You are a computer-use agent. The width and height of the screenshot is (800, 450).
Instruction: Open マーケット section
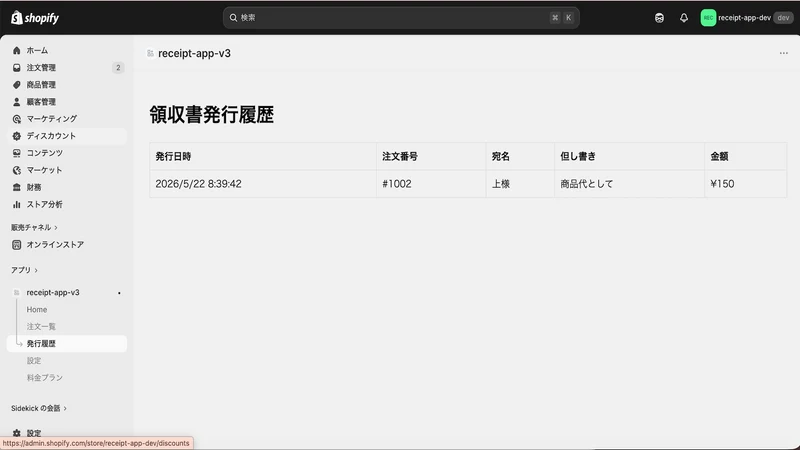click(x=67, y=170)
